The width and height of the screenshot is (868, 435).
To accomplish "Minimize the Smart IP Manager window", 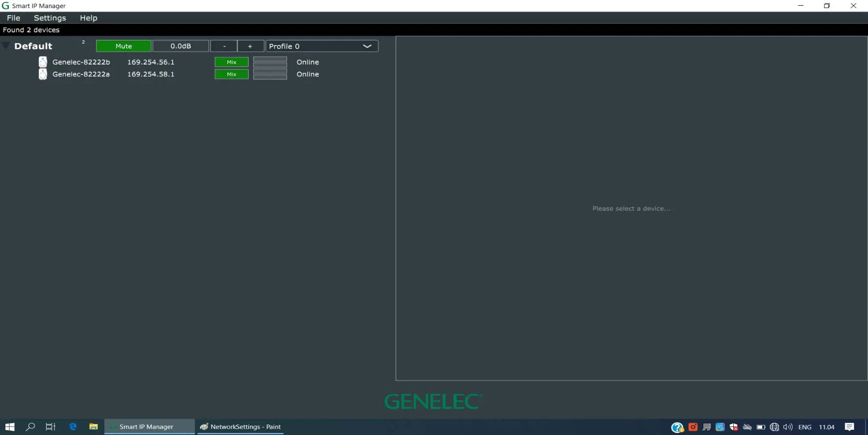I will pyautogui.click(x=801, y=6).
